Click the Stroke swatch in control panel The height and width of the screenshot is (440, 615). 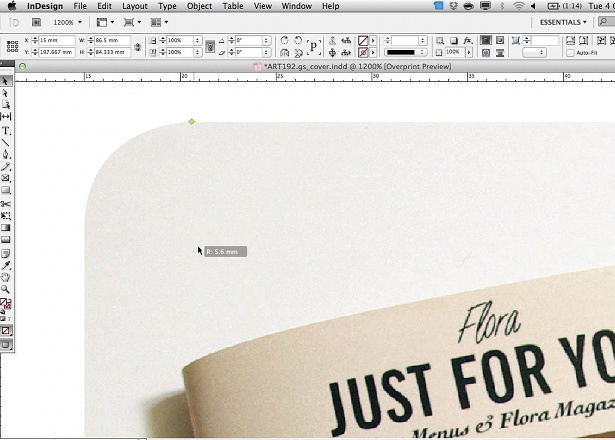tap(363, 53)
